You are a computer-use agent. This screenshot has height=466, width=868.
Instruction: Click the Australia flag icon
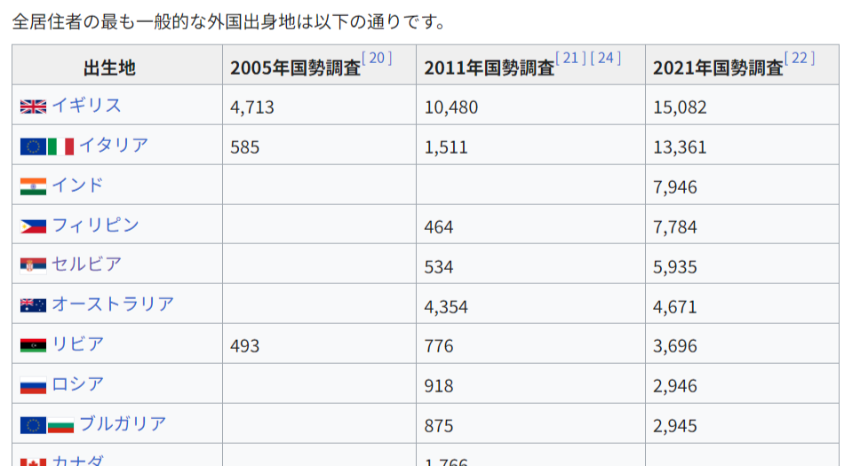tap(33, 305)
